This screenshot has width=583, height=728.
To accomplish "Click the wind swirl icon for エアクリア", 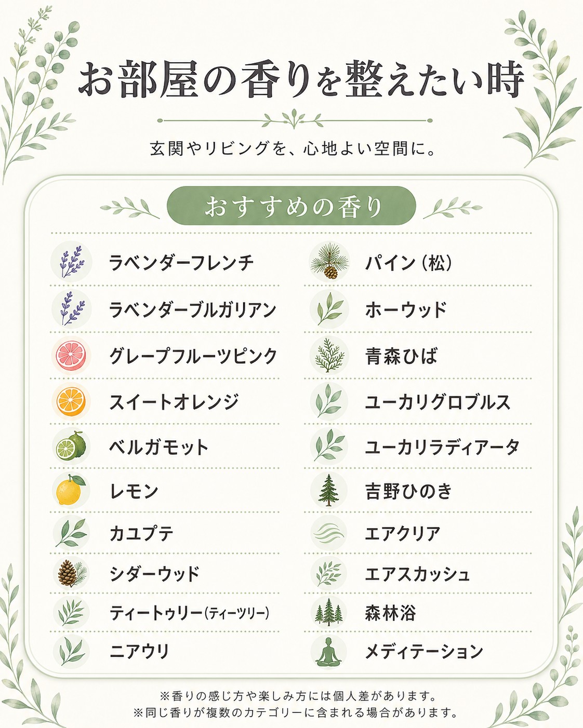I will point(329,533).
